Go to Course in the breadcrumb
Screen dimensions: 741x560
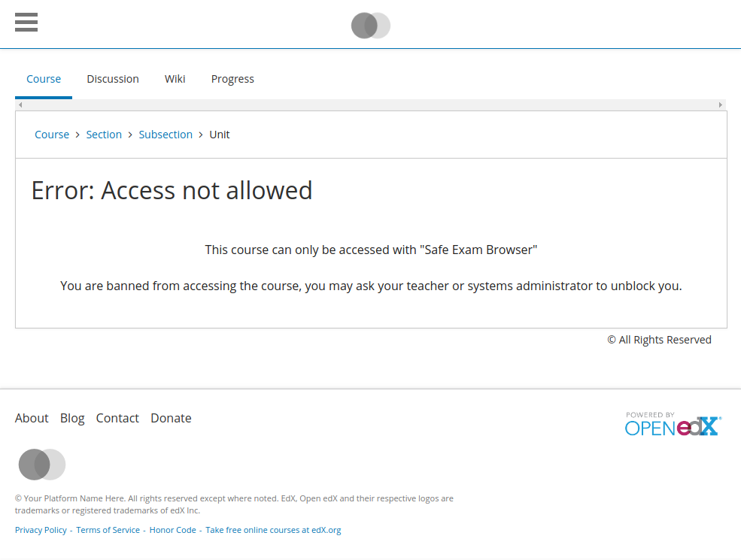coord(52,135)
